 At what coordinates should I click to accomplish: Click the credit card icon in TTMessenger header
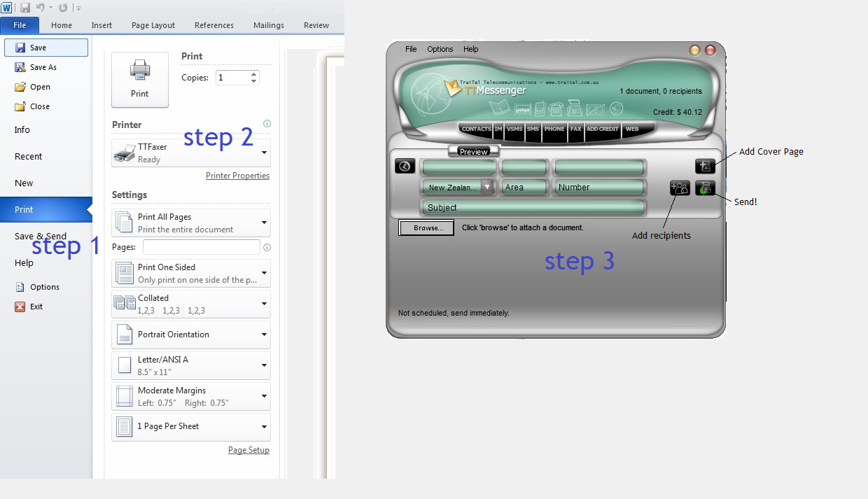point(596,109)
